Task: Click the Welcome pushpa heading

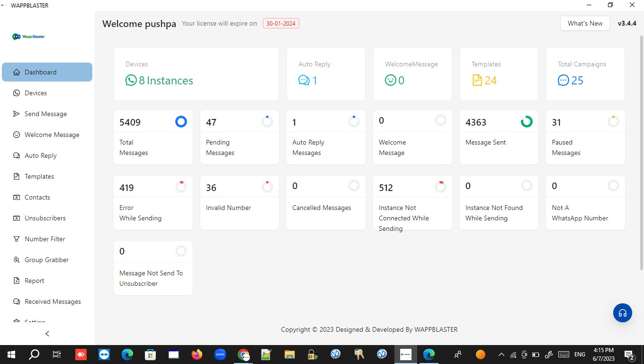Action: 139,24
